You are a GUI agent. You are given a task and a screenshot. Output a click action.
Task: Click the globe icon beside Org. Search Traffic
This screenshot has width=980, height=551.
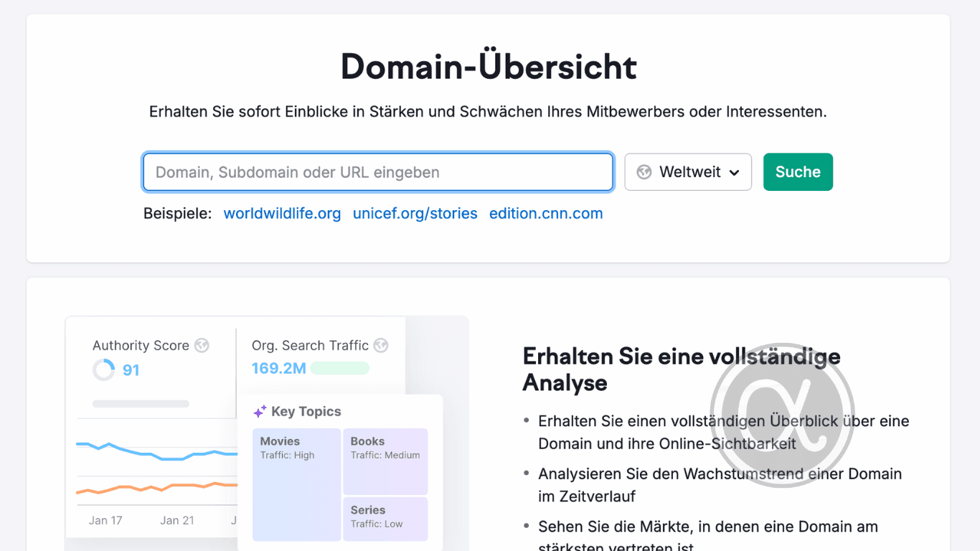pyautogui.click(x=381, y=346)
